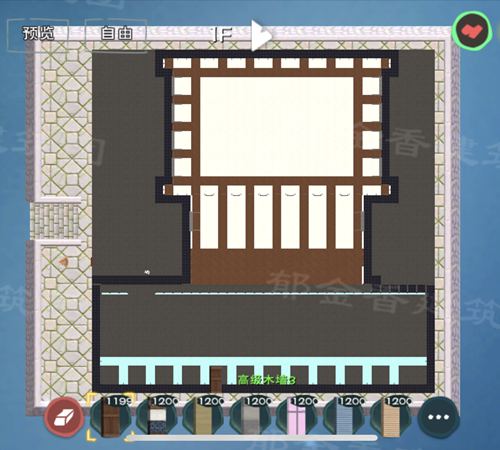Select the red eraser tool

coord(64,417)
